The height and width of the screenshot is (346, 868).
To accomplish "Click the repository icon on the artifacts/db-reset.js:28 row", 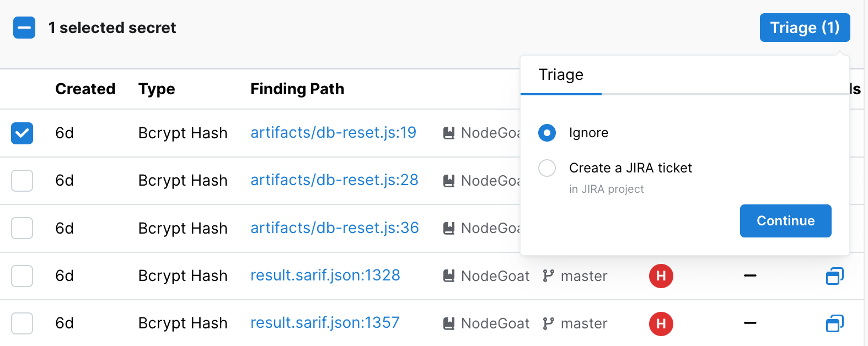I will coord(447,180).
